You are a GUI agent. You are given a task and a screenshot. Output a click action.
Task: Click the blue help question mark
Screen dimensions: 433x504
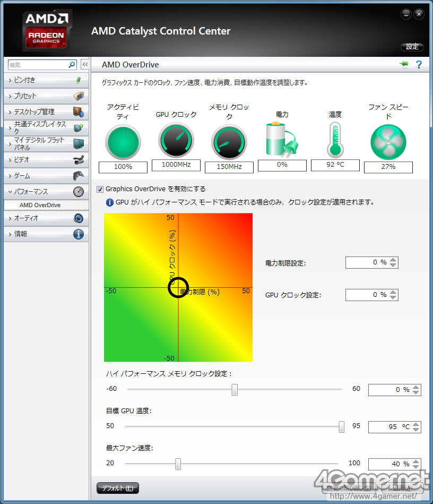419,65
